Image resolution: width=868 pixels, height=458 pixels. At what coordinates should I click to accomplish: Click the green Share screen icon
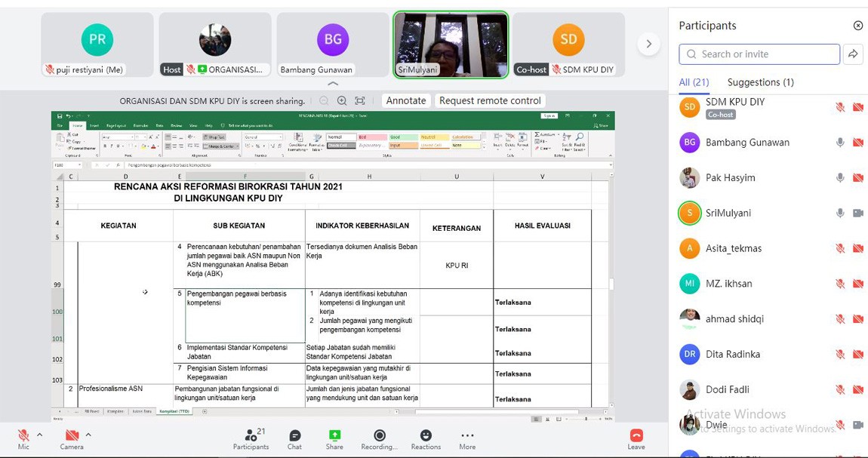(334, 435)
